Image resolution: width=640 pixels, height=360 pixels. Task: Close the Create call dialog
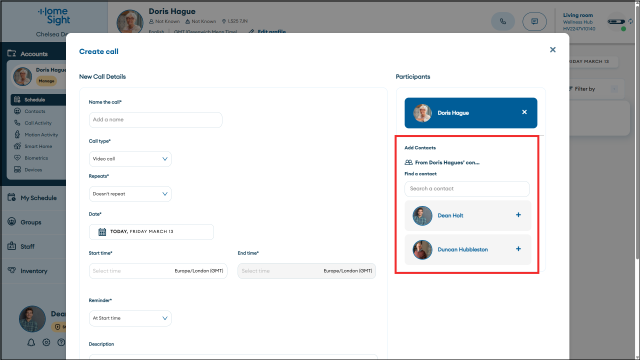[553, 49]
